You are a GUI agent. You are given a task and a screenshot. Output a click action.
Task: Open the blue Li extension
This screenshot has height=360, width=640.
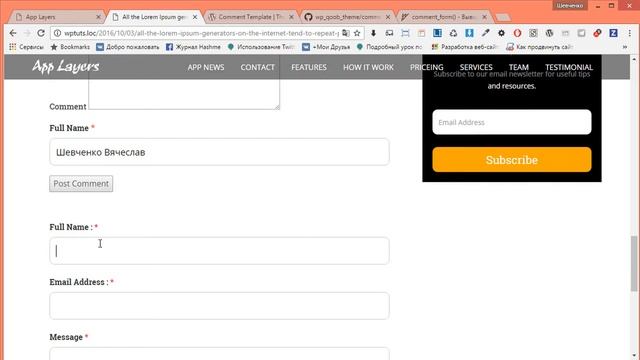(437, 33)
